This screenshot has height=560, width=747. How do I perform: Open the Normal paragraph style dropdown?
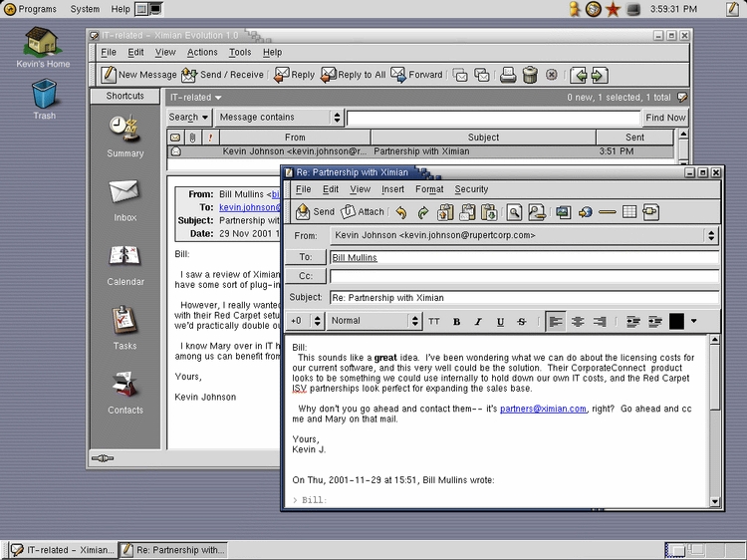click(x=415, y=322)
